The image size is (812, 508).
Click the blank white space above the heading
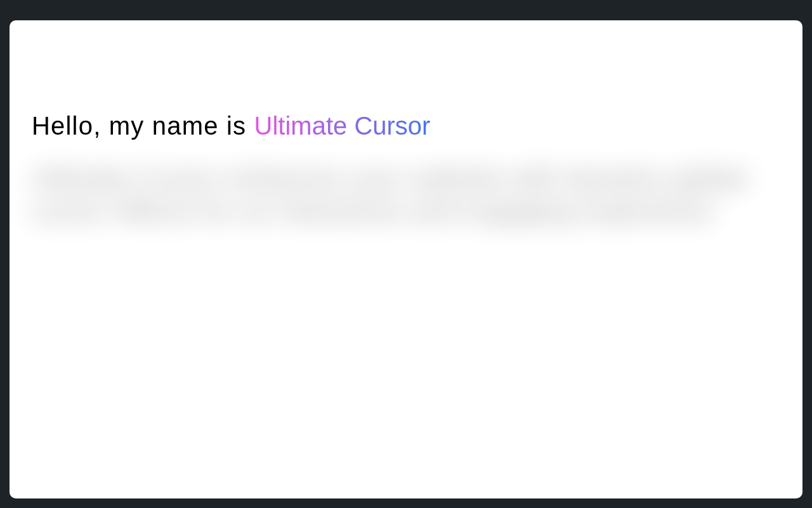[406, 63]
